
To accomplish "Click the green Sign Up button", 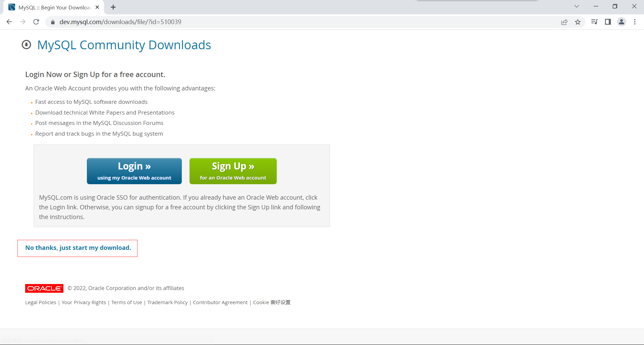I will 233,171.
